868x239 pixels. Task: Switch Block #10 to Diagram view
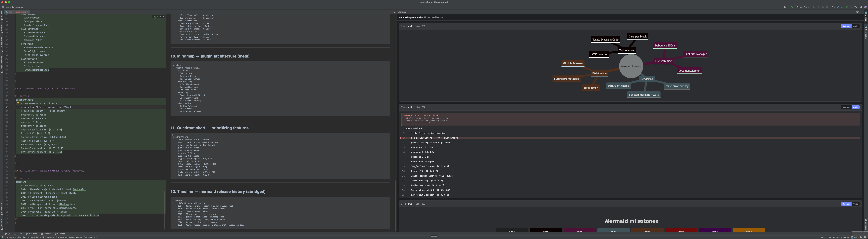click(846, 26)
